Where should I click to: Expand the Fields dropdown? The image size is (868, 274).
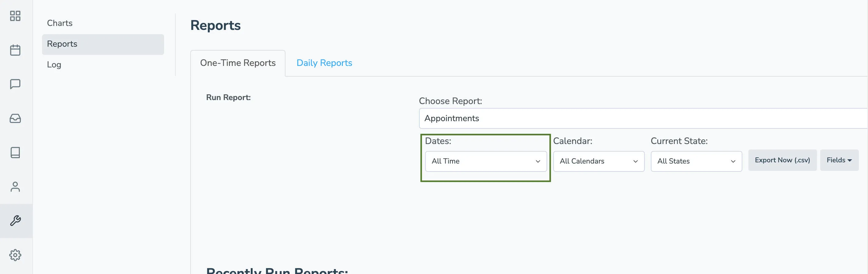(x=839, y=160)
